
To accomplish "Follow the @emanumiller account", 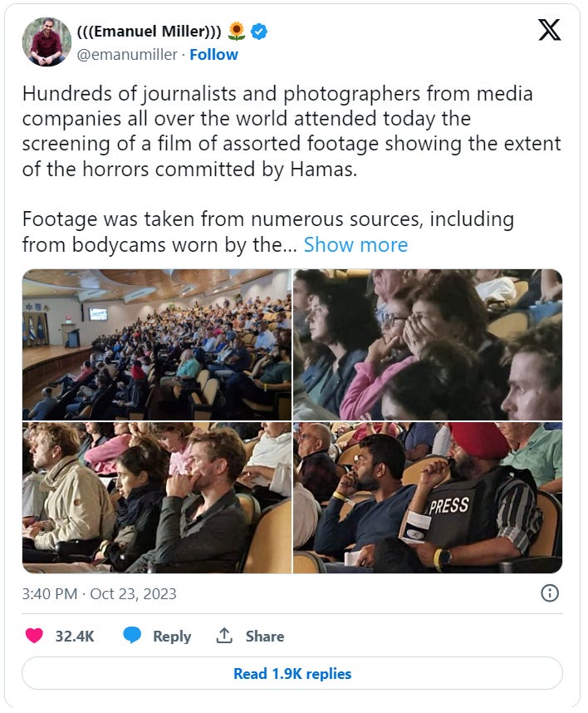I will (x=213, y=55).
